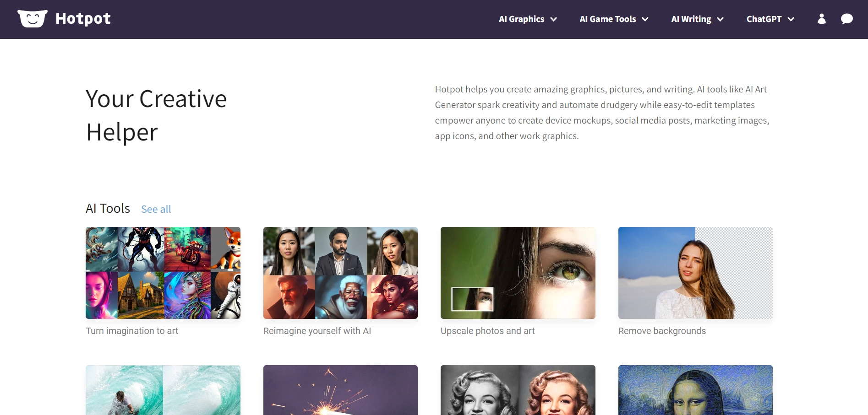The image size is (868, 415).
Task: Click the AI art collage thumbnail
Action: coord(163,273)
